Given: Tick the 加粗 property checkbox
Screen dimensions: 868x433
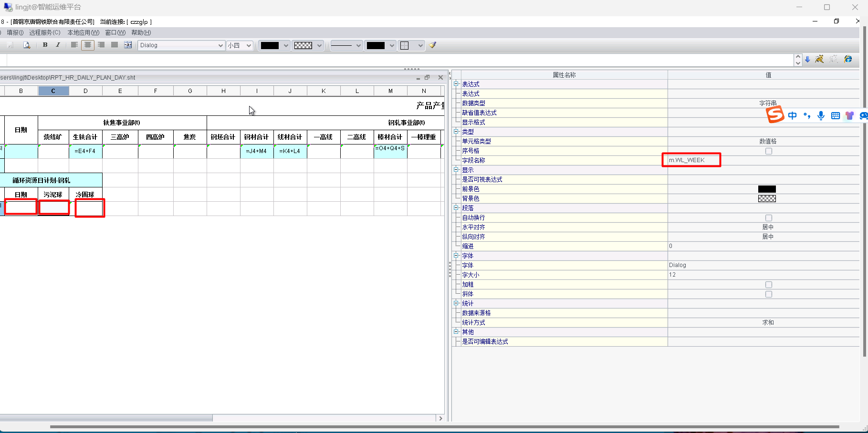Looking at the screenshot, I should (768, 285).
